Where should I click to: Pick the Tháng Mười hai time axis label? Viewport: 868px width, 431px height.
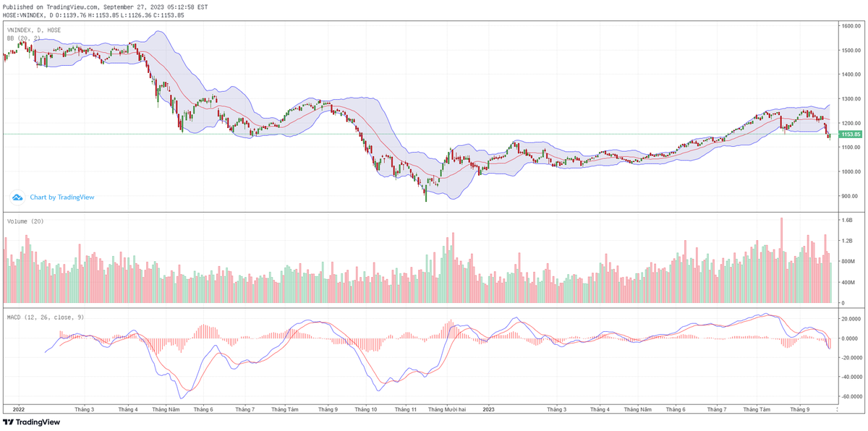click(447, 409)
